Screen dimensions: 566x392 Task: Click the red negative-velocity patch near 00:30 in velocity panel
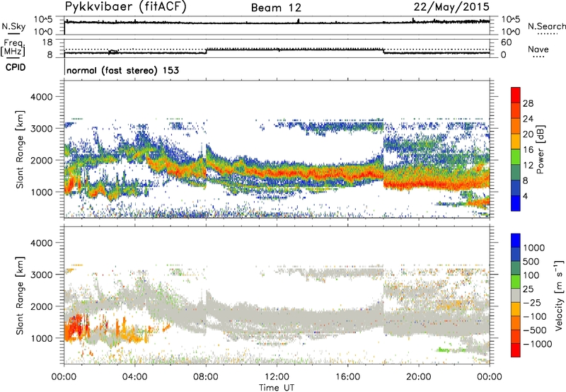(74, 328)
